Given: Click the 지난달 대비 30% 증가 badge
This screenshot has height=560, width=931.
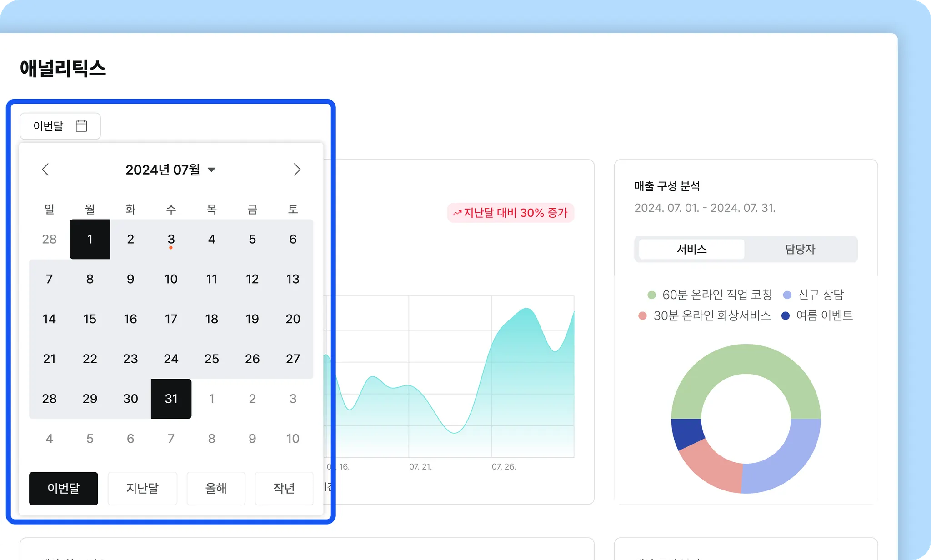Looking at the screenshot, I should [511, 213].
